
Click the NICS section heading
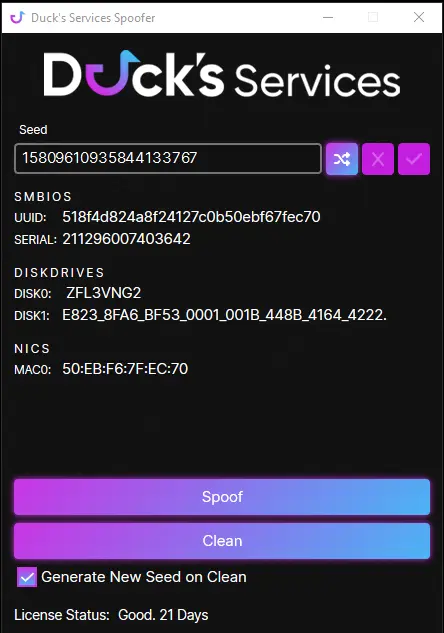pos(32,348)
